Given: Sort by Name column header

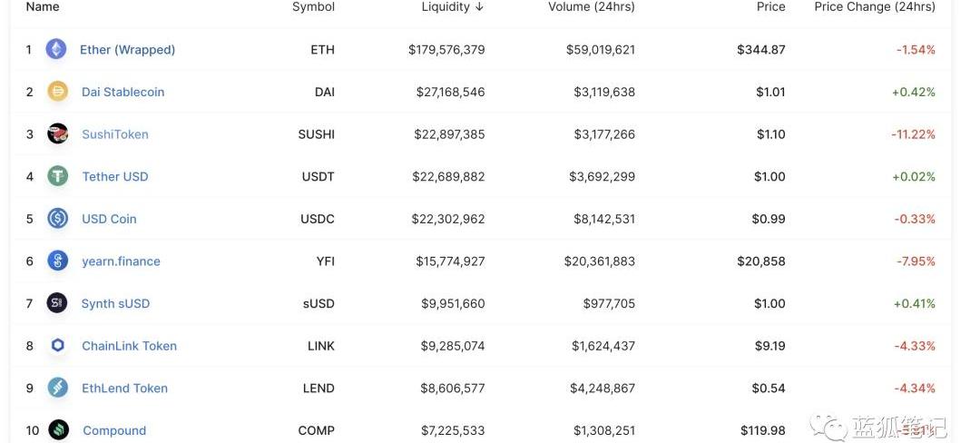Looking at the screenshot, I should pyautogui.click(x=43, y=7).
